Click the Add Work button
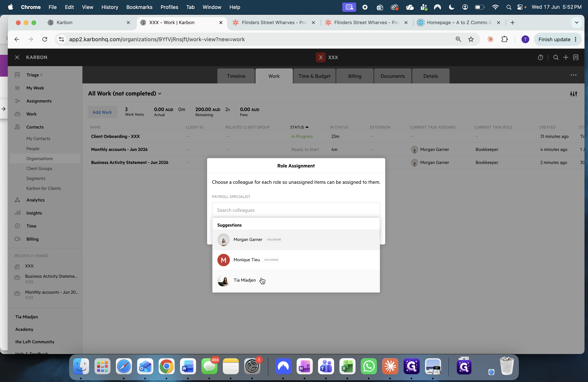This screenshot has height=382, width=588. tap(102, 112)
